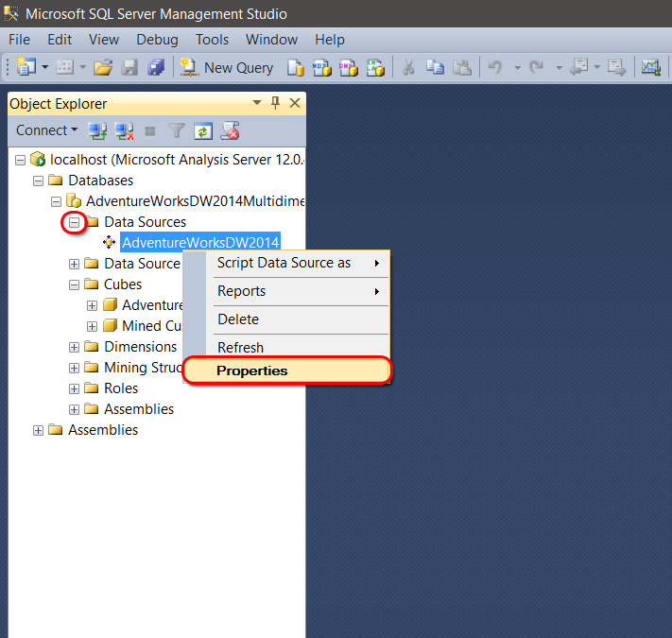Open the Help menu
This screenshot has width=672, height=638.
click(x=330, y=40)
